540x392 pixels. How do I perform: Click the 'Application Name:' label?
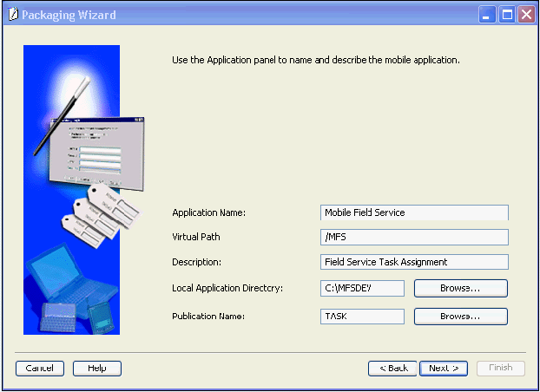208,212
